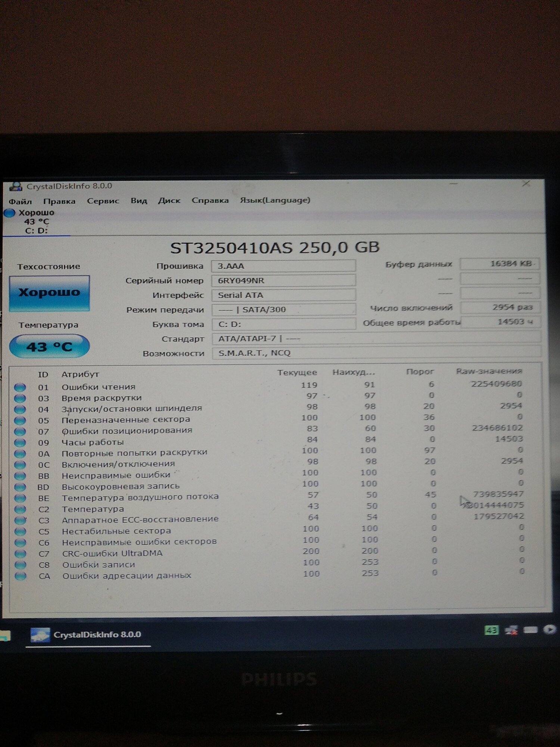Click the network tray icon with red mark
The image size is (560, 747).
511,630
